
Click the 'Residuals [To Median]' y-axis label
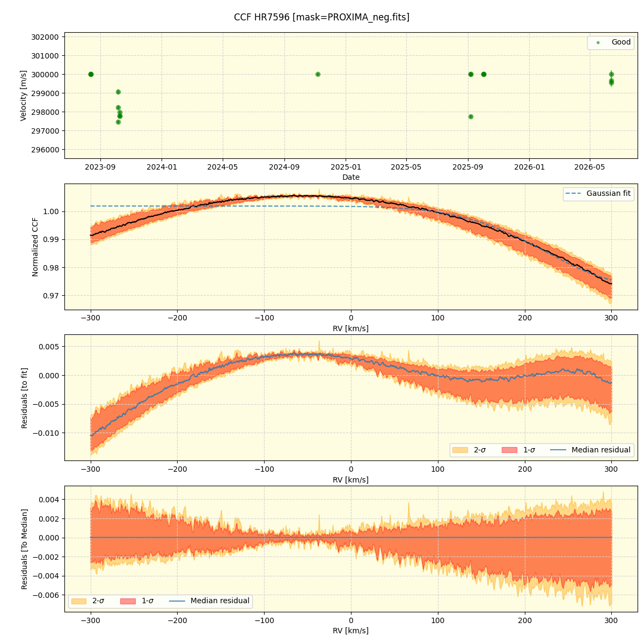point(24,549)
